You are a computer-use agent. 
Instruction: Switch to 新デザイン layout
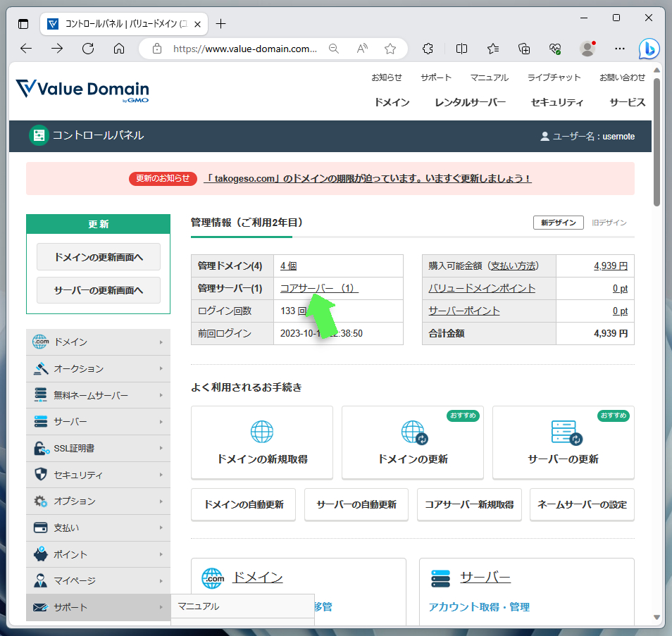[x=559, y=223]
